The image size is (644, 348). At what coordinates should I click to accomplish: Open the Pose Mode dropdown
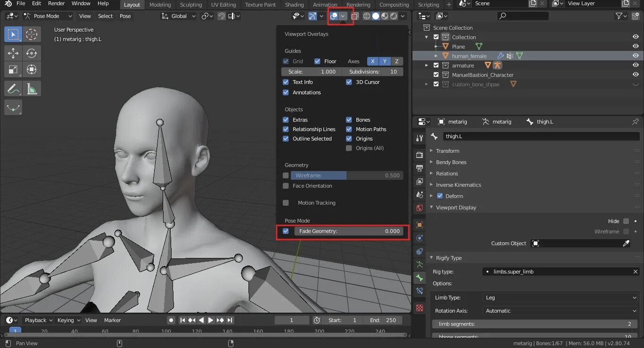pos(48,16)
